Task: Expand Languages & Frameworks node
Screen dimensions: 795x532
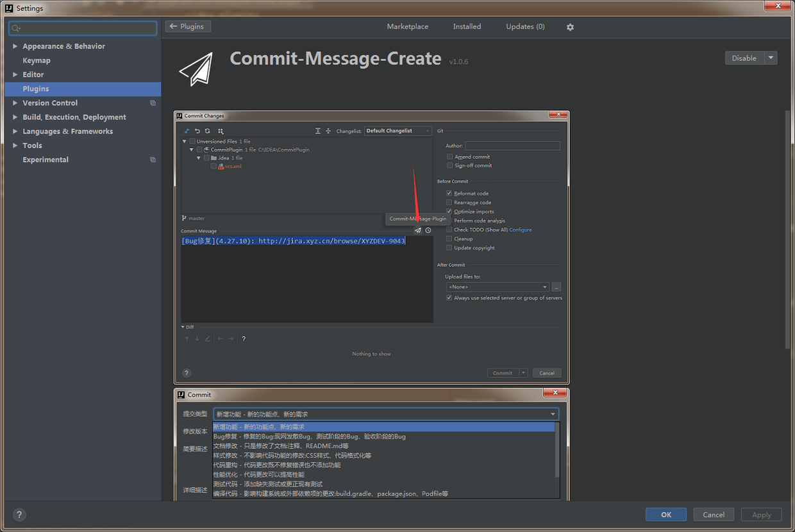Action: [15, 131]
